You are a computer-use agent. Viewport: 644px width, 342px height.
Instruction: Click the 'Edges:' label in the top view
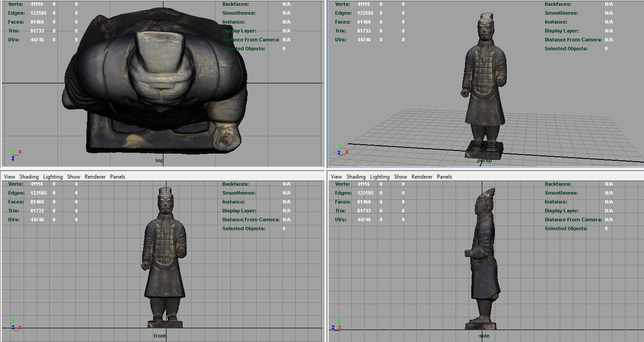16,13
